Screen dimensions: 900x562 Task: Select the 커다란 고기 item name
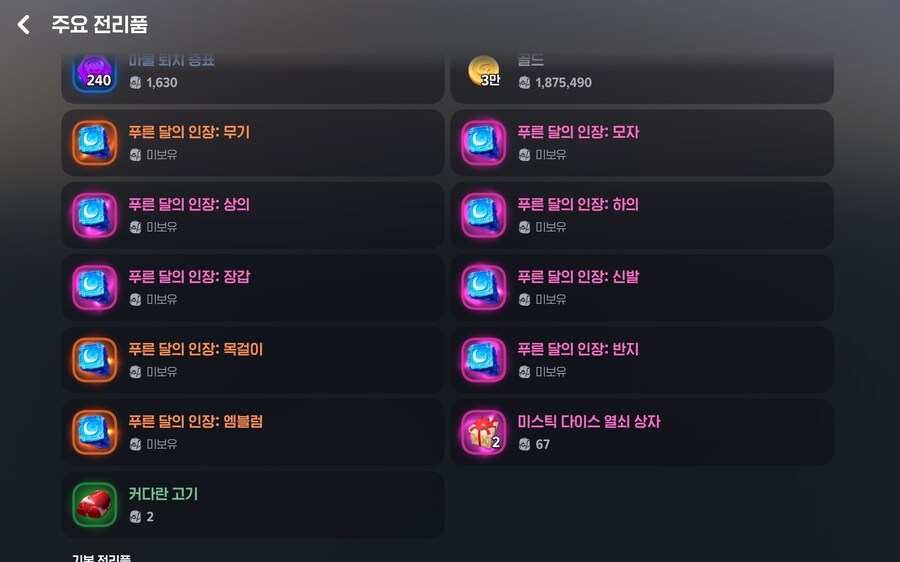(164, 494)
